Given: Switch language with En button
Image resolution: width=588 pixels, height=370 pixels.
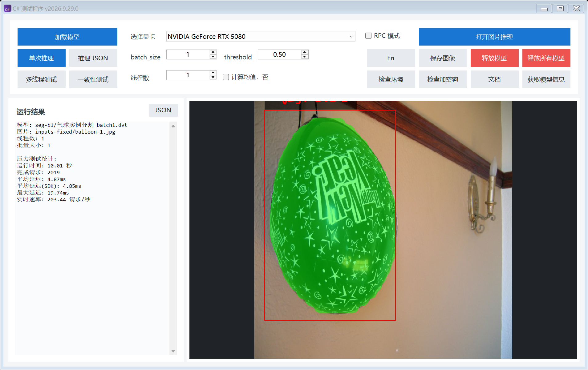Looking at the screenshot, I should (391, 58).
